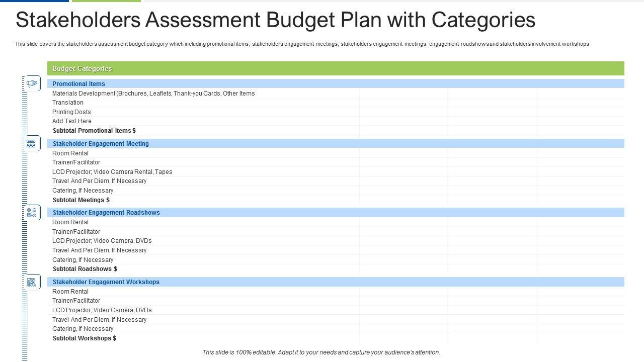Click the Add Text Here placeholder
Viewport: 644px width, 362px height.
tap(72, 121)
